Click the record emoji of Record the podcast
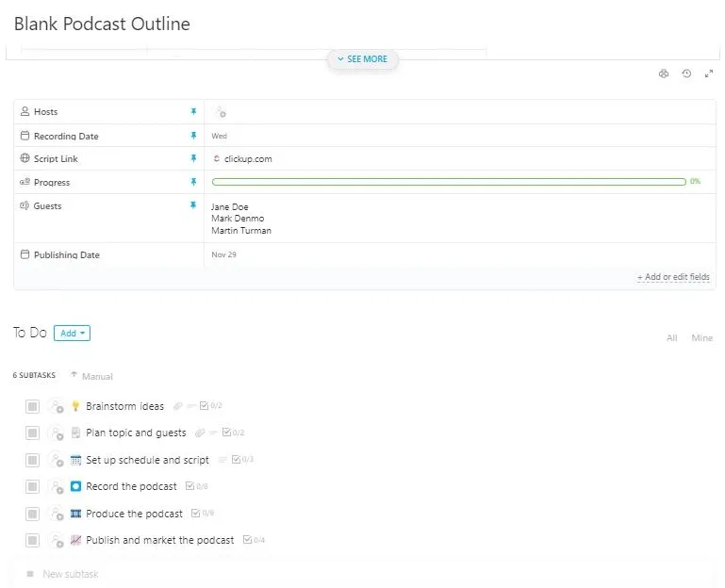The height and width of the screenshot is (588, 725). (75, 486)
